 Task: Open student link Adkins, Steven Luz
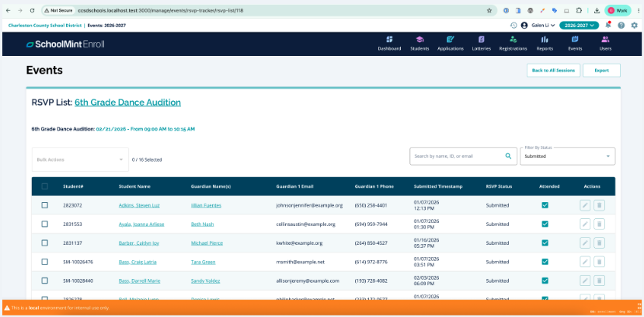[139, 205]
